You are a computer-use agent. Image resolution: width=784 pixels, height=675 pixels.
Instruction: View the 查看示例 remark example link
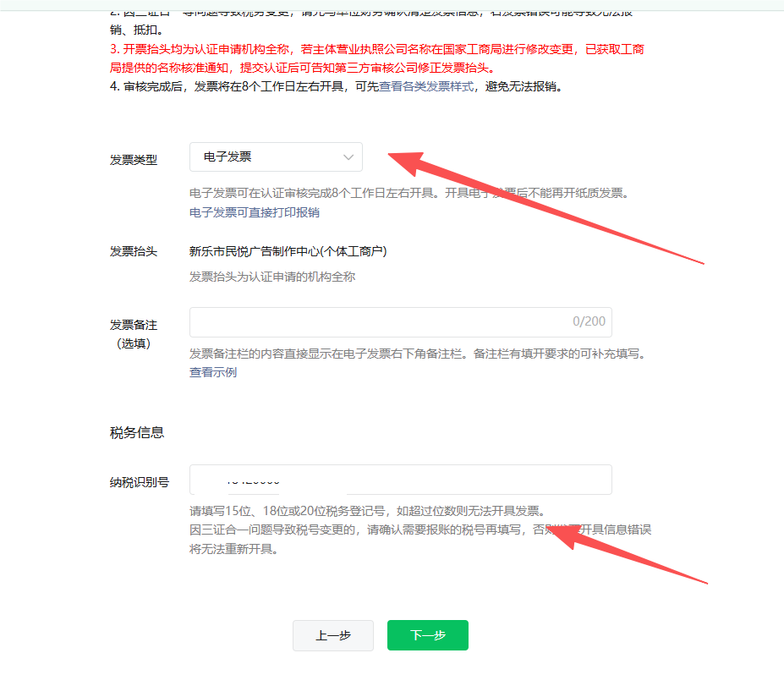212,372
